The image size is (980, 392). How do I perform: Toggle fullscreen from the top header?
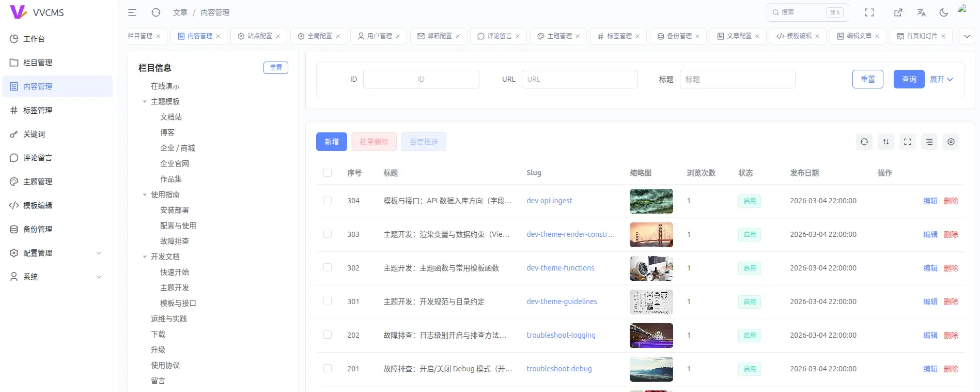[x=869, y=12]
